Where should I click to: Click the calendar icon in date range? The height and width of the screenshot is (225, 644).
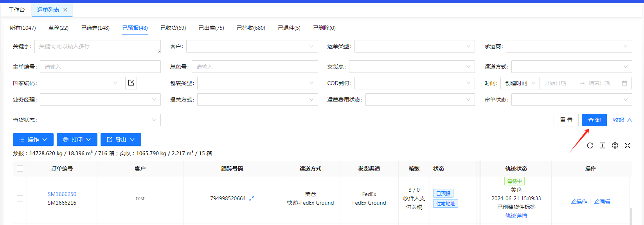click(624, 83)
